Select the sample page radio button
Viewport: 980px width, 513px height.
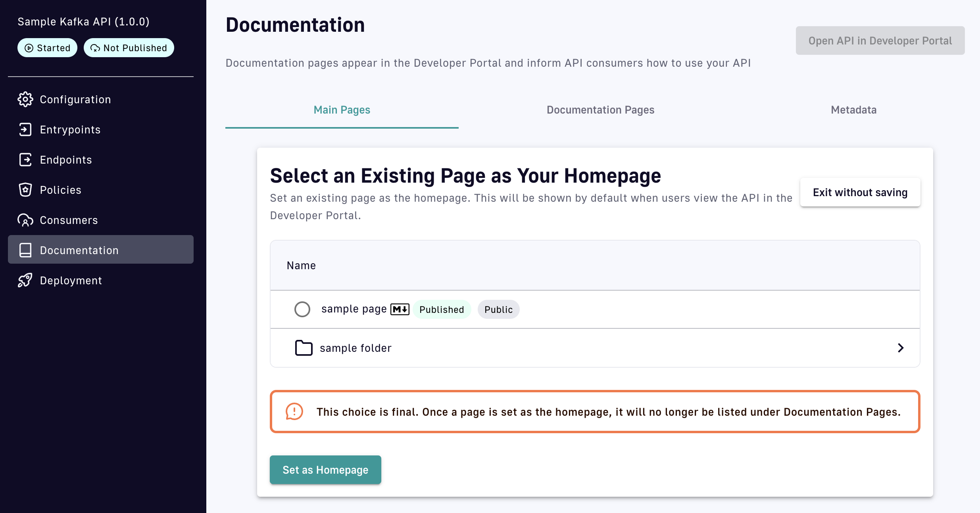[302, 309]
